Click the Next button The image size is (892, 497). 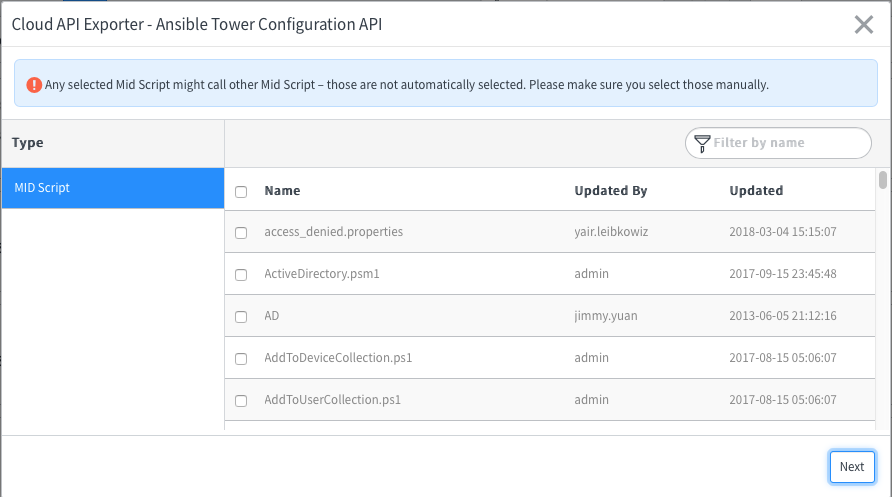[x=852, y=467]
